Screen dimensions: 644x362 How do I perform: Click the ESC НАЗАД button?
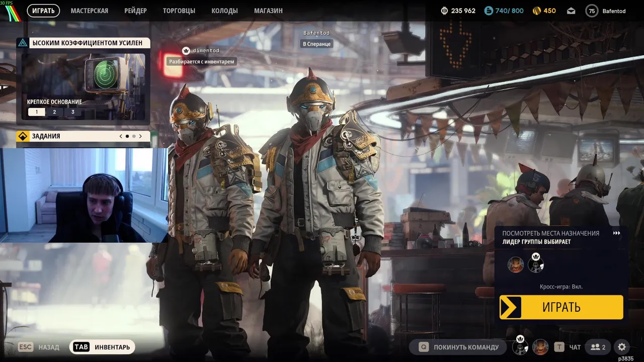39,347
